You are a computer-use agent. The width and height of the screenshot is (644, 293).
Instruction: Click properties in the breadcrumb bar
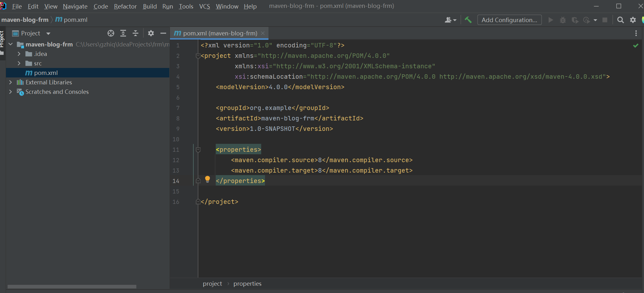tap(247, 284)
